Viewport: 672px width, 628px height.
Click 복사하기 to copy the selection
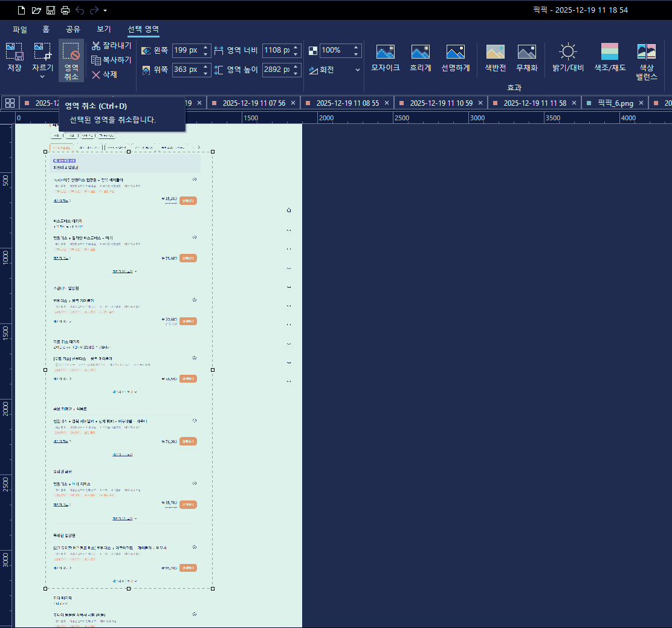tap(111, 60)
